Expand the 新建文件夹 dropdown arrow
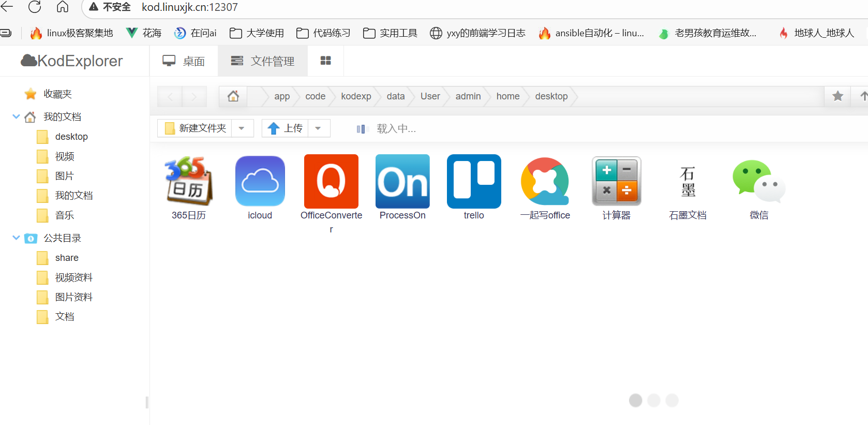 coord(242,128)
